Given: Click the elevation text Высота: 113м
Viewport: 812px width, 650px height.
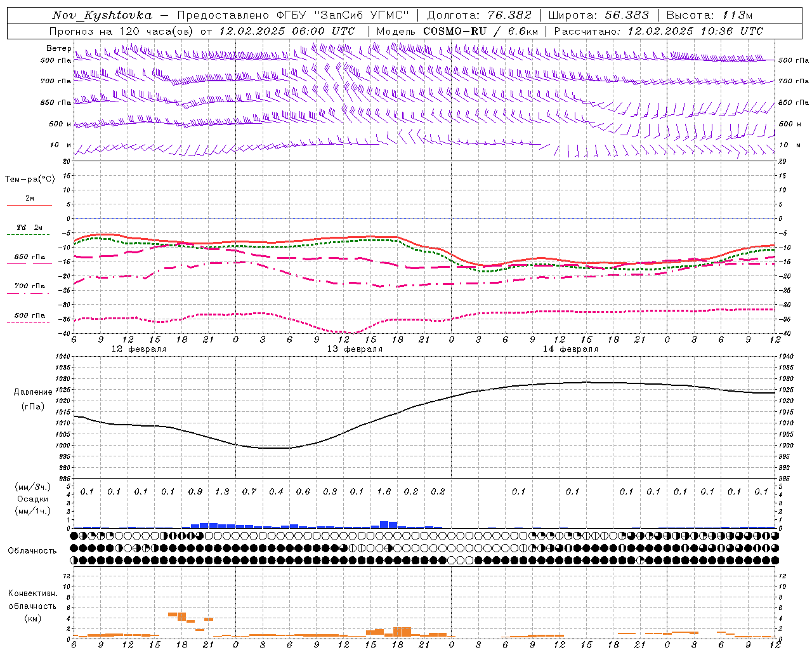Looking at the screenshot, I should 710,15.
